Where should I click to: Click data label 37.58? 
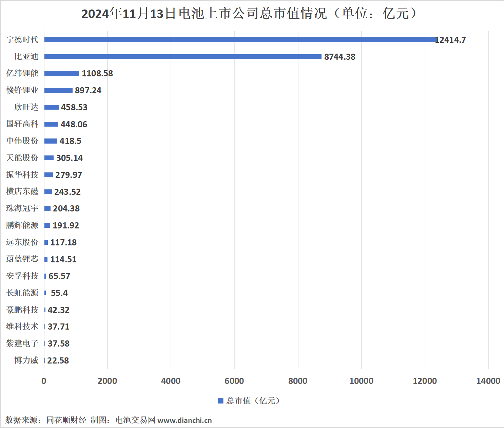point(59,343)
